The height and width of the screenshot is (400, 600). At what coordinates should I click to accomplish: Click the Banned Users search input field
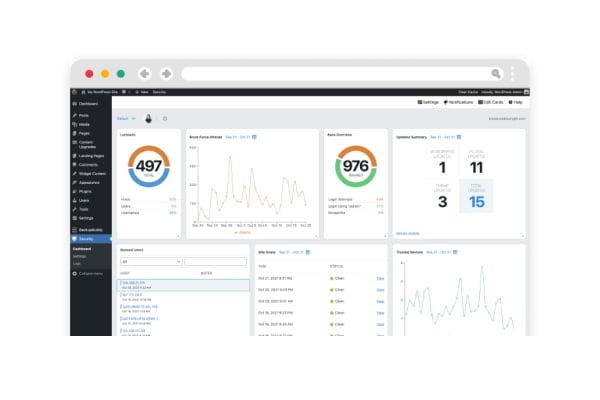pyautogui.click(x=216, y=261)
